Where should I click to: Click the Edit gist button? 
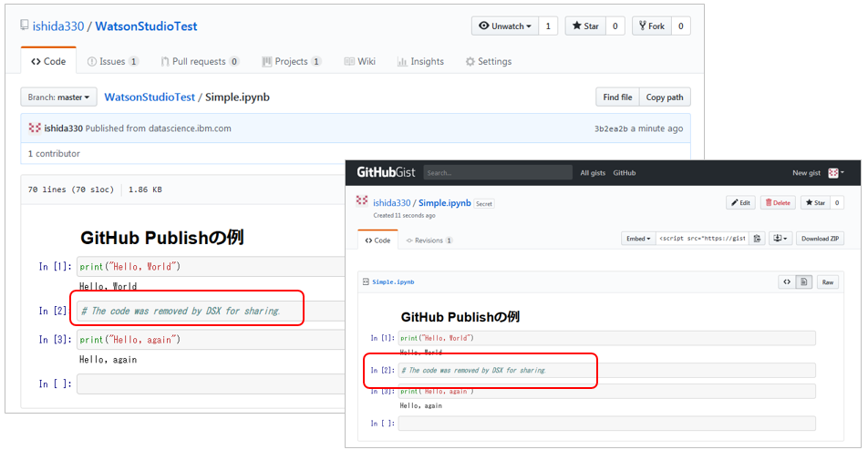point(740,203)
